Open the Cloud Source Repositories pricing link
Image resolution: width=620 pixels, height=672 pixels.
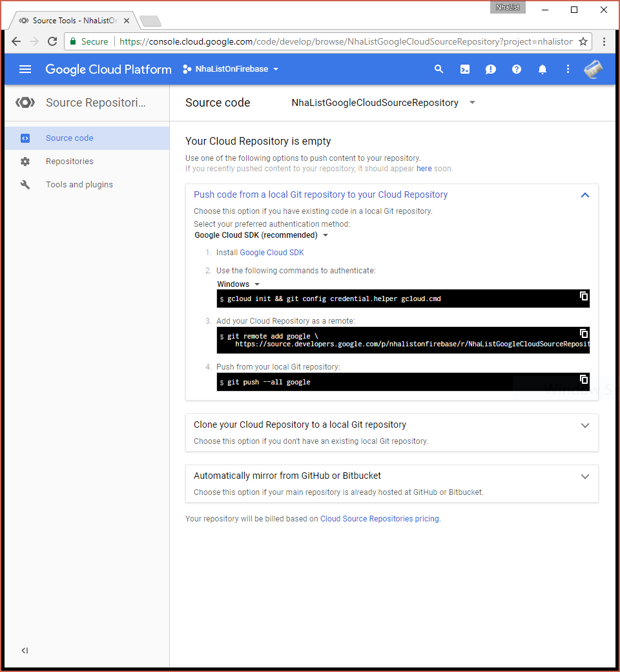(x=380, y=519)
